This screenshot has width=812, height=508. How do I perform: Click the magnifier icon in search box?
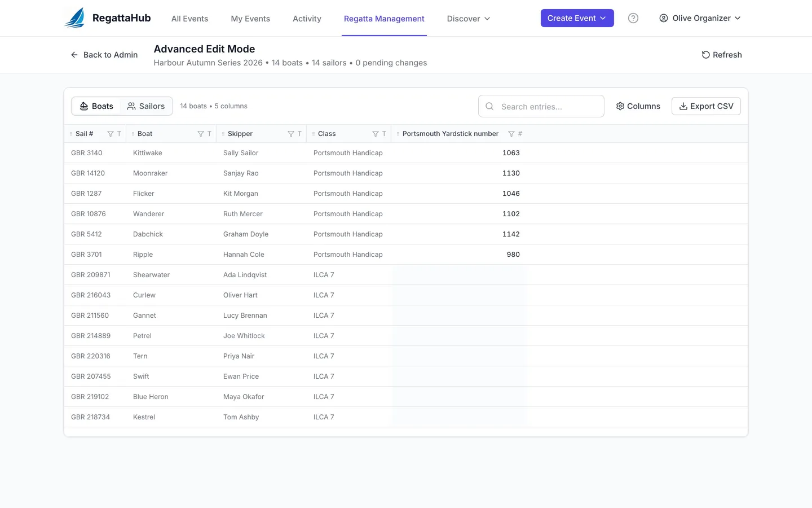click(x=489, y=106)
